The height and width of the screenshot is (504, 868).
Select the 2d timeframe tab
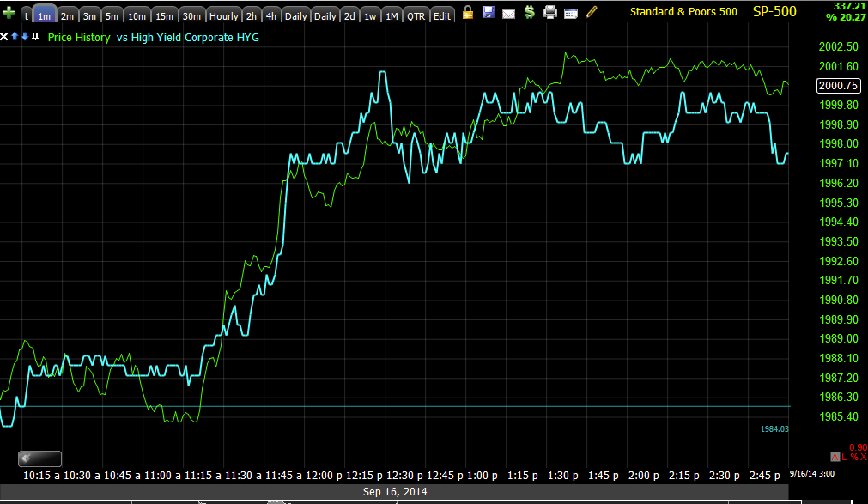349,16
